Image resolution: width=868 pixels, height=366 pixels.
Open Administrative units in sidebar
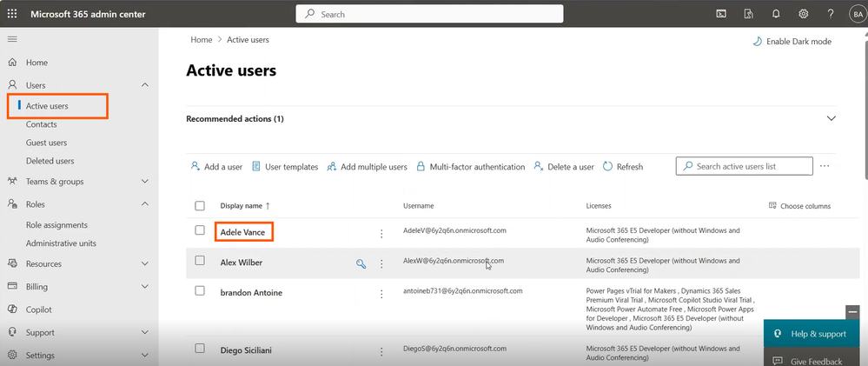(61, 243)
